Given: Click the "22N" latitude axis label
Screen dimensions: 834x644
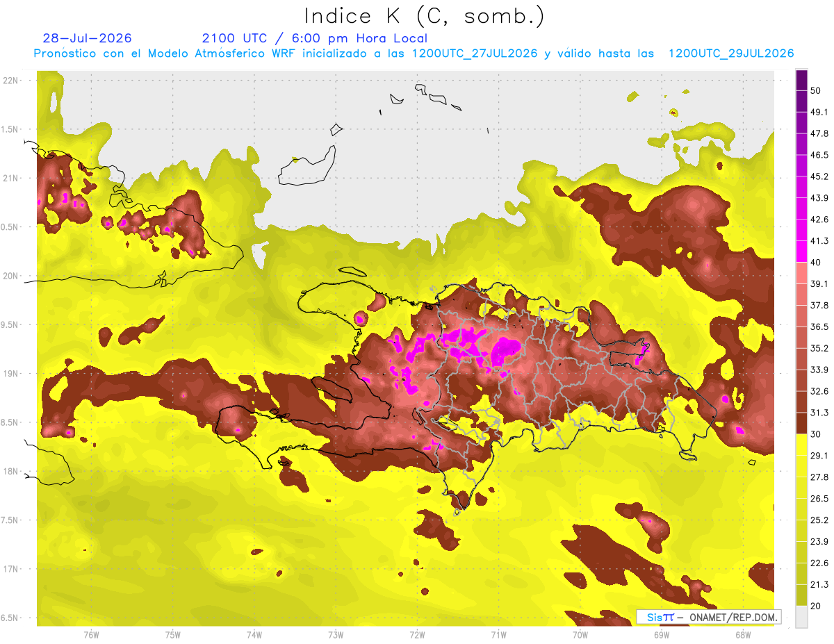Looking at the screenshot, I should click(x=11, y=80).
